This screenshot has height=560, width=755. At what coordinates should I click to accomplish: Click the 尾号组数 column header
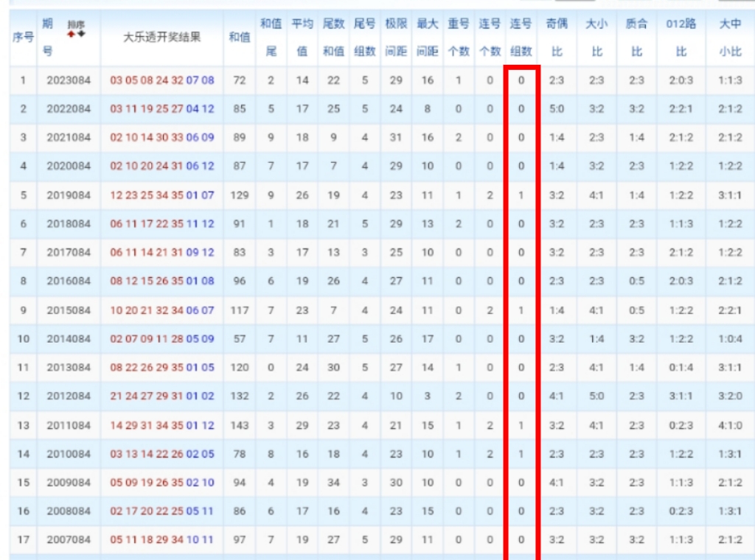tap(364, 37)
